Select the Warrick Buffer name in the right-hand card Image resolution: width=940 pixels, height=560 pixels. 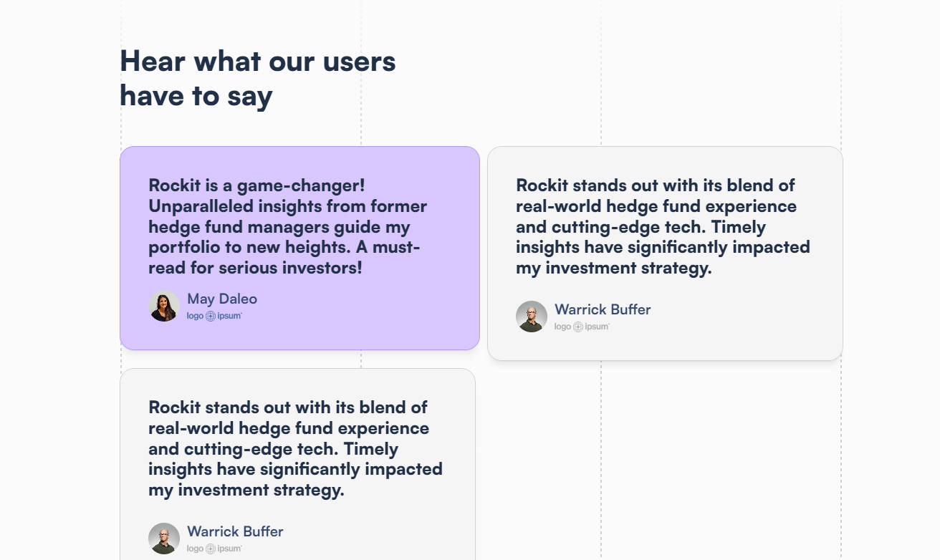coord(603,309)
